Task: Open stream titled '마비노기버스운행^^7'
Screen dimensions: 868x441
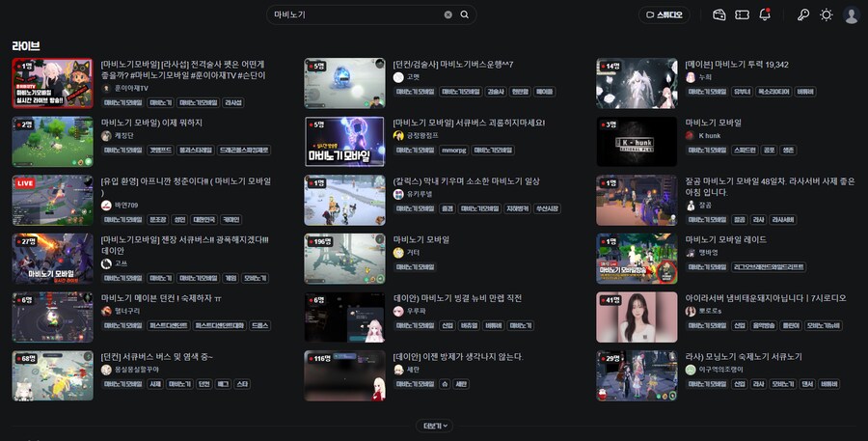Action: point(453,65)
